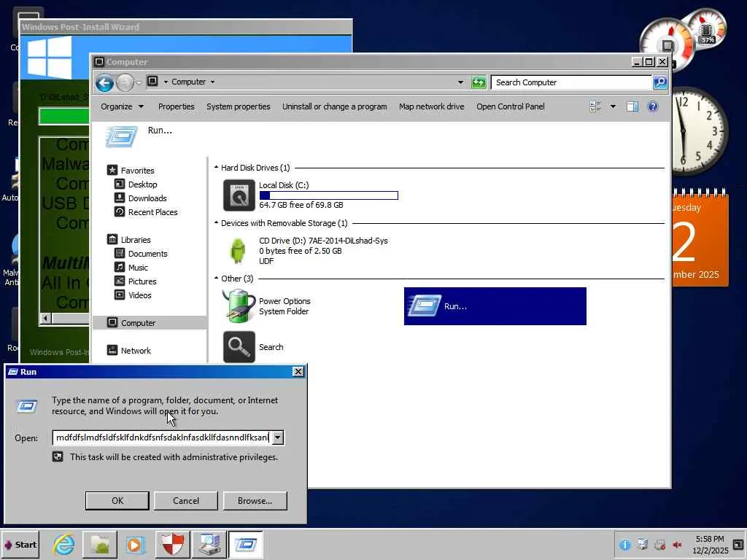Show the preview pane icon
Image resolution: width=747 pixels, height=560 pixels.
(x=632, y=106)
